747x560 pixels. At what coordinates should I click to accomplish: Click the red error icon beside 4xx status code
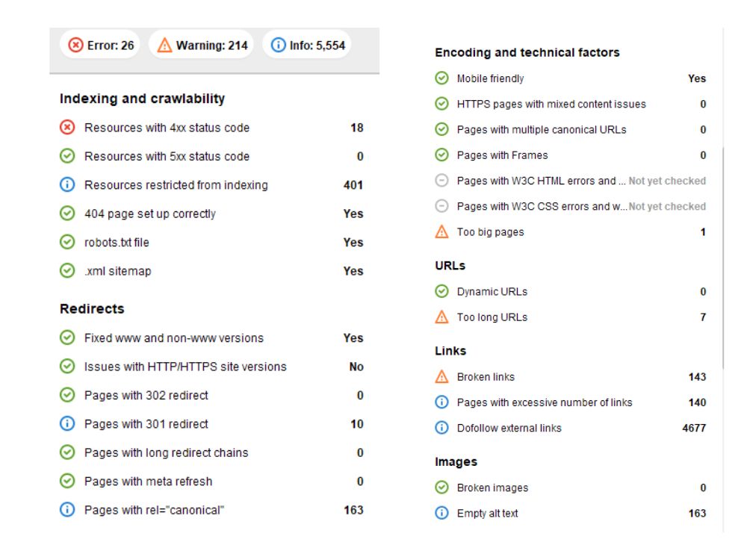click(x=67, y=128)
